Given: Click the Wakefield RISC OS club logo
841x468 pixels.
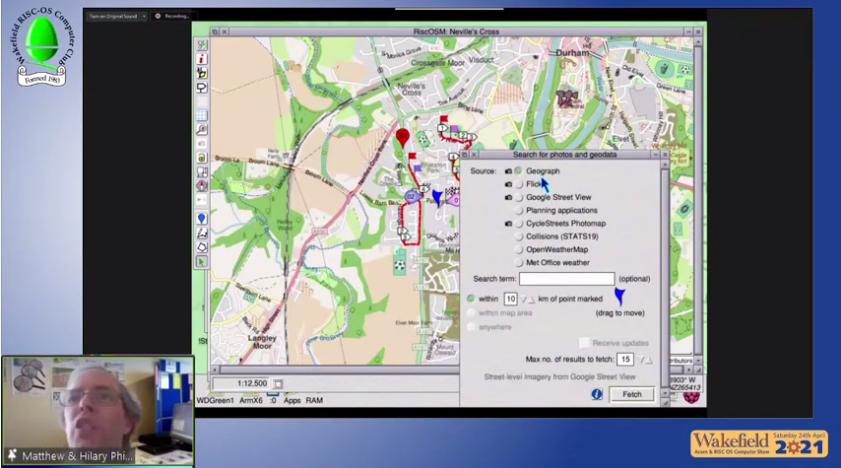Looking at the screenshot, I should tap(42, 47).
